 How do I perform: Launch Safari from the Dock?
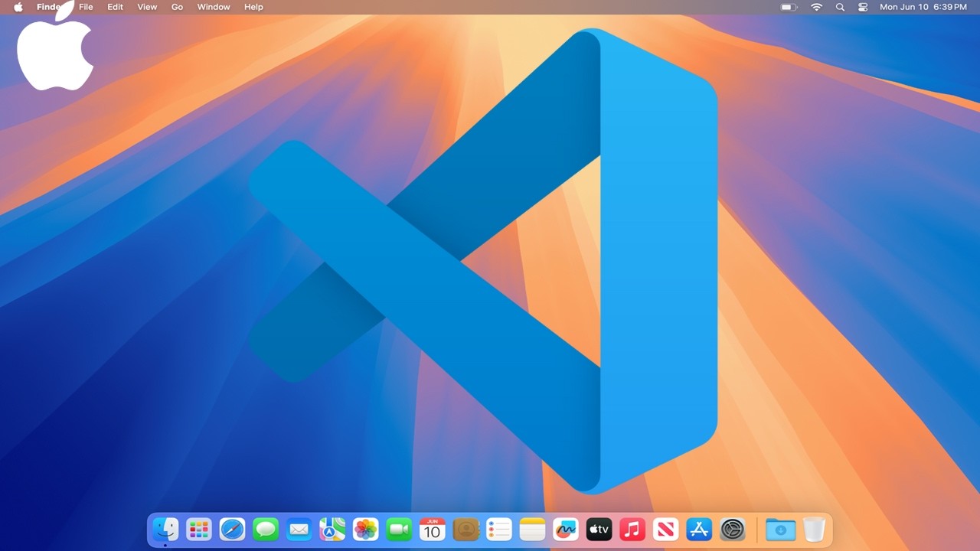click(232, 529)
